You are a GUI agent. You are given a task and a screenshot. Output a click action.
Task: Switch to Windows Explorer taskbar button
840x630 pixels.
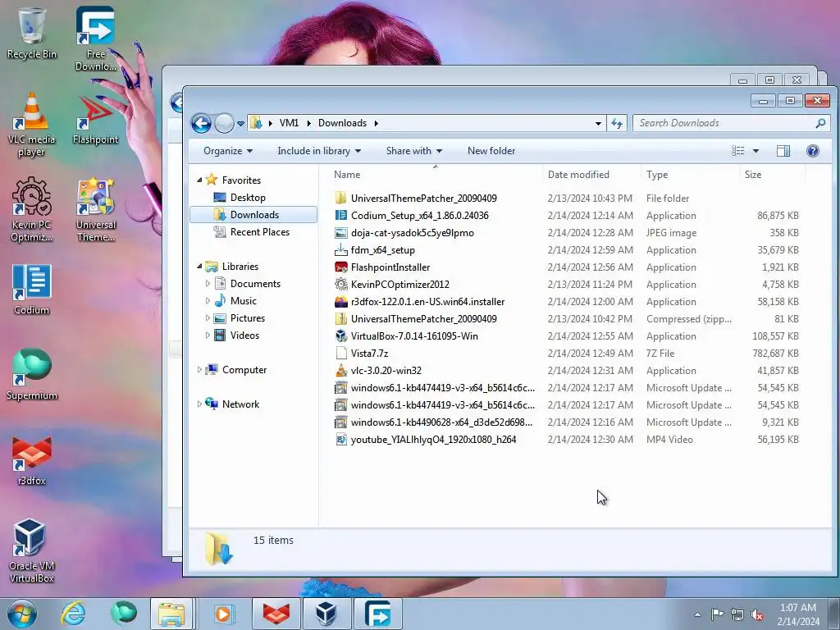pos(171,614)
